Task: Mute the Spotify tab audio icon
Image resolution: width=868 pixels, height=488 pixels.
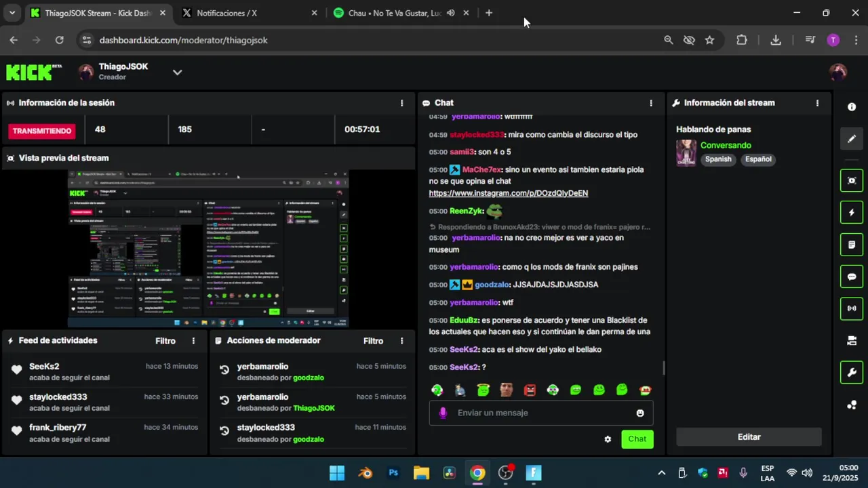Action: [x=450, y=13]
